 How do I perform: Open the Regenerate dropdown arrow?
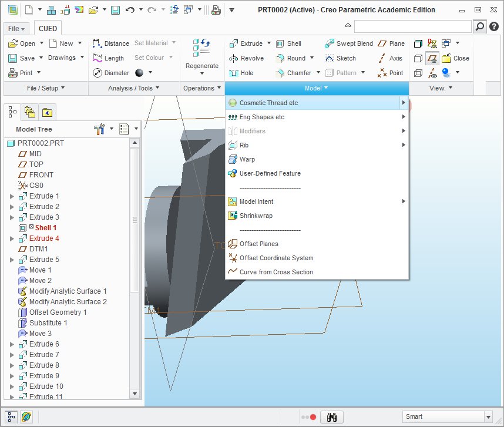coord(202,73)
